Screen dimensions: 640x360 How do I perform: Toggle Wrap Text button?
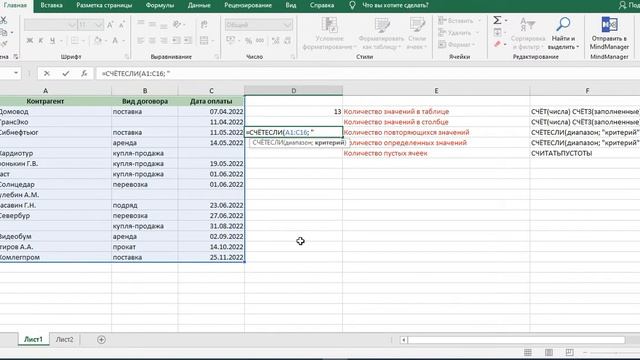(x=204, y=25)
